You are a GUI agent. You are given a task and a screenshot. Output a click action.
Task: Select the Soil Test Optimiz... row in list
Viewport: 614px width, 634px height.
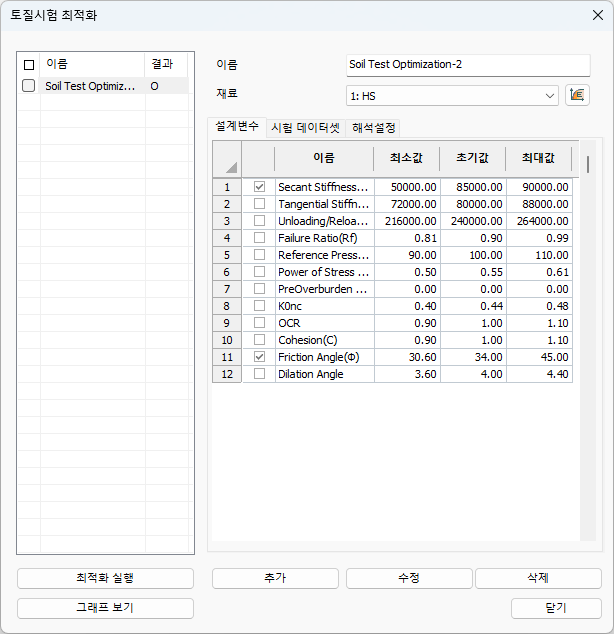point(103,86)
